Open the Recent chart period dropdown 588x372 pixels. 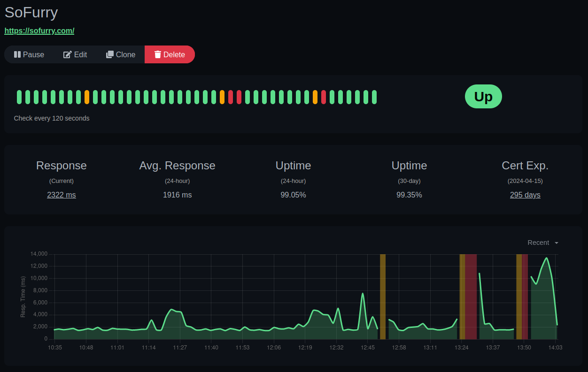[543, 243]
